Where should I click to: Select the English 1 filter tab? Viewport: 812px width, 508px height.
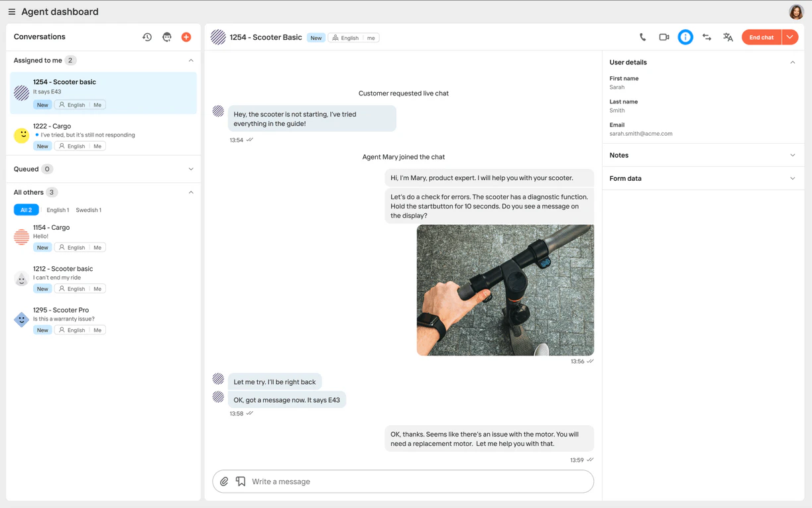(x=58, y=210)
